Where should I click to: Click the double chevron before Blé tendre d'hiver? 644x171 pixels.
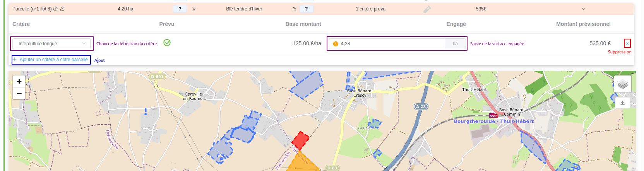194,9
